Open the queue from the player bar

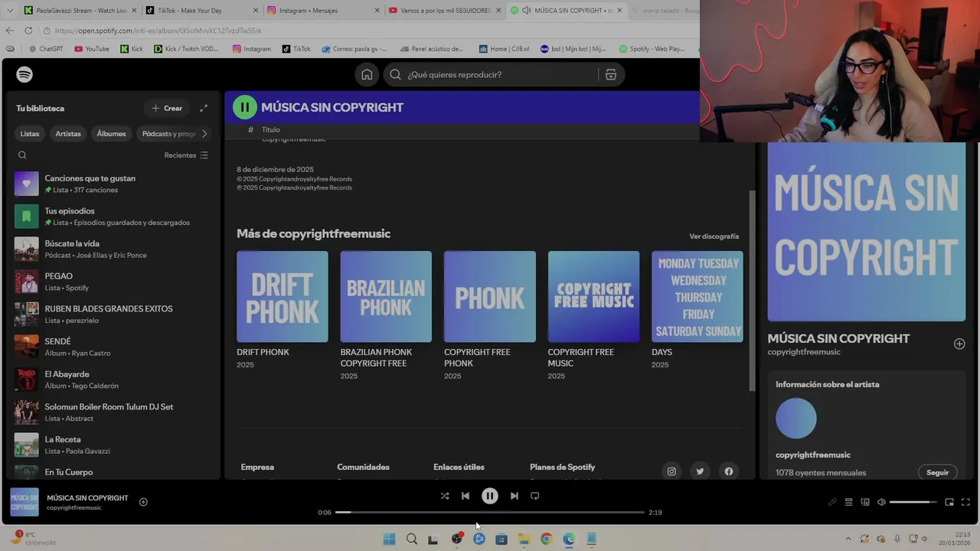pyautogui.click(x=848, y=502)
